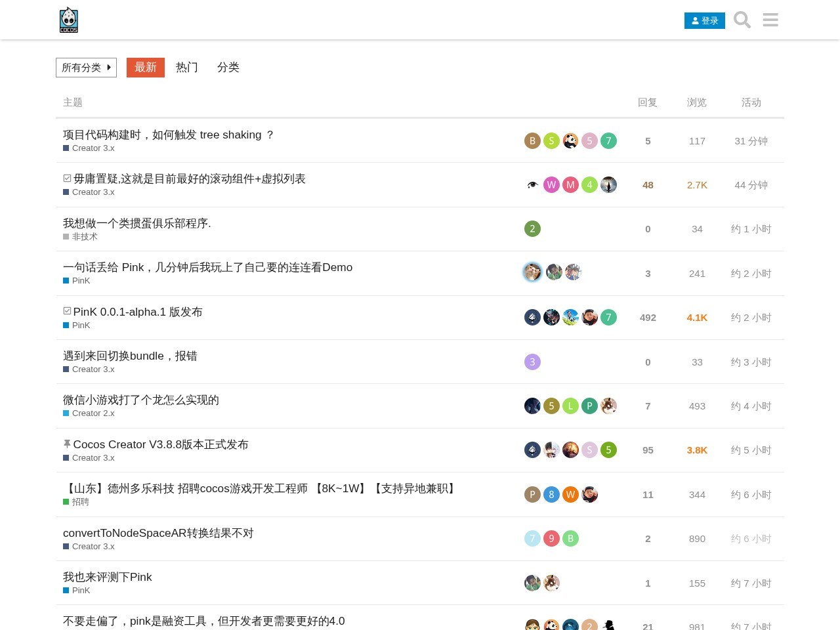Select the 最新 tab
Image resolution: width=840 pixels, height=630 pixels.
point(145,68)
